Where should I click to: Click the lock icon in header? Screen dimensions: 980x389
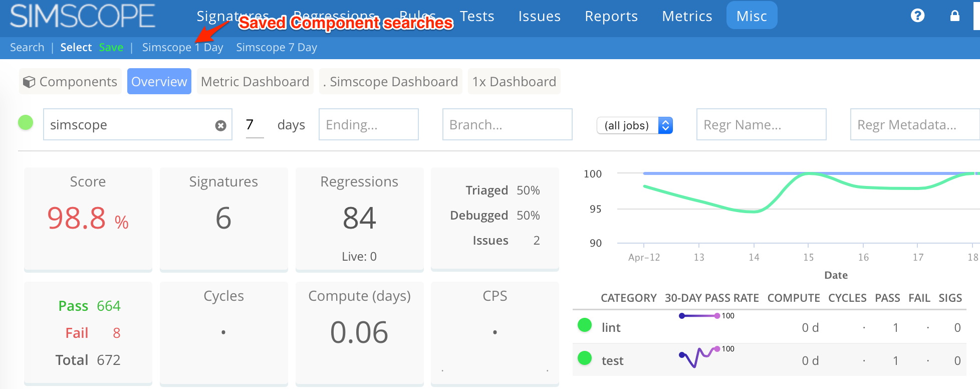coord(955,16)
